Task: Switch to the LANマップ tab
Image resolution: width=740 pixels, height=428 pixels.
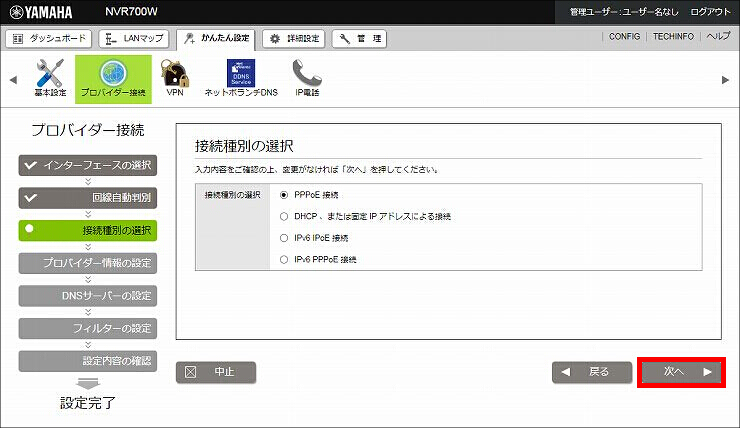Action: (134, 39)
